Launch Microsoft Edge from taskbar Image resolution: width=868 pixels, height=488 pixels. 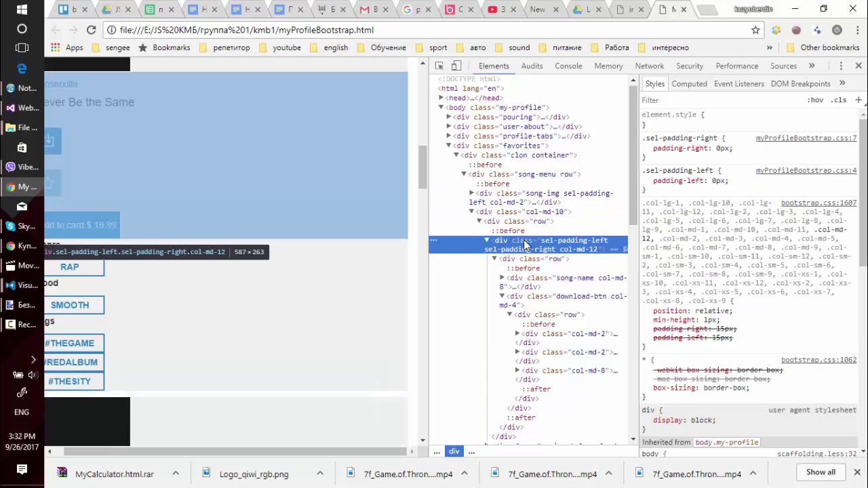(x=22, y=68)
